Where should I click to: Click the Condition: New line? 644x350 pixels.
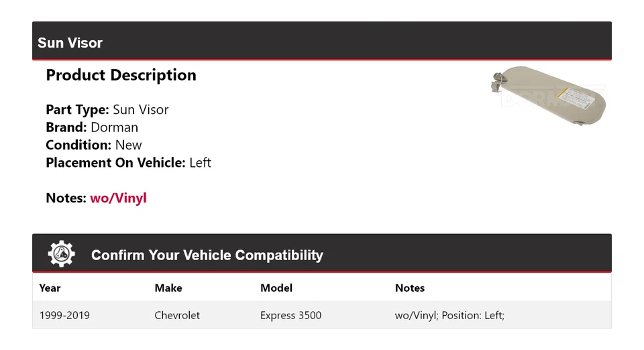pos(94,145)
